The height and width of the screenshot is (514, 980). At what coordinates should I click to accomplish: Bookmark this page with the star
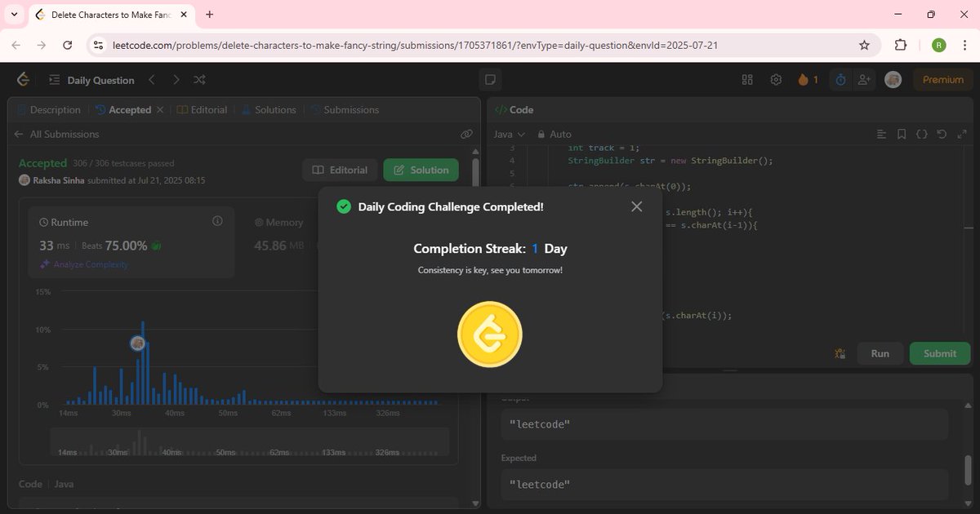pos(864,46)
